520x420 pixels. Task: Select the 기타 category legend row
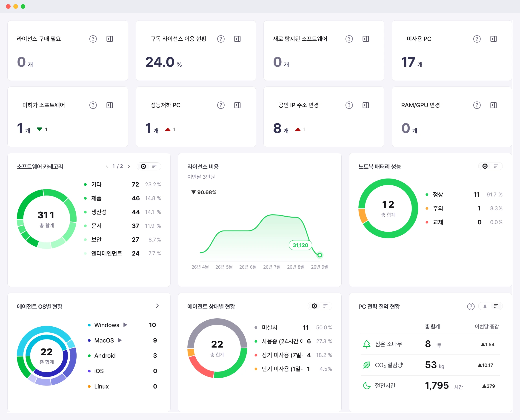click(122, 185)
